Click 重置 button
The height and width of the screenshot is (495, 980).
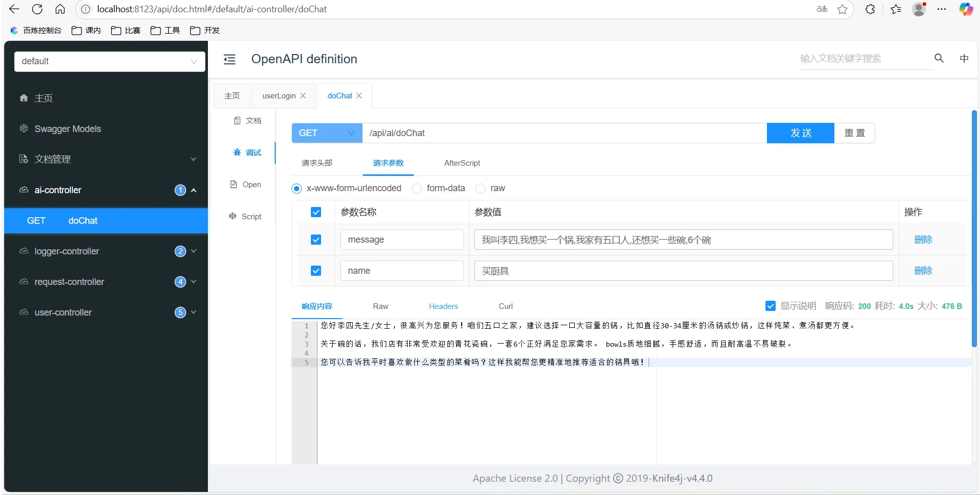[x=855, y=133]
